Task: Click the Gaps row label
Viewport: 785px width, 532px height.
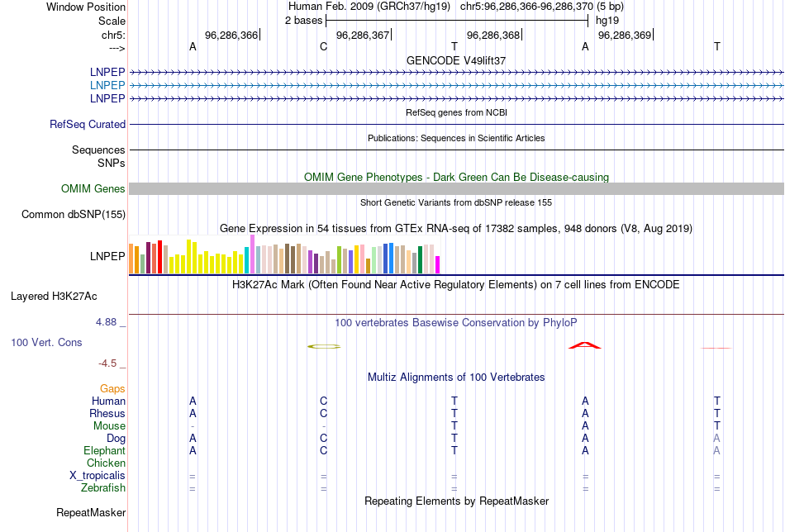Action: [x=112, y=389]
